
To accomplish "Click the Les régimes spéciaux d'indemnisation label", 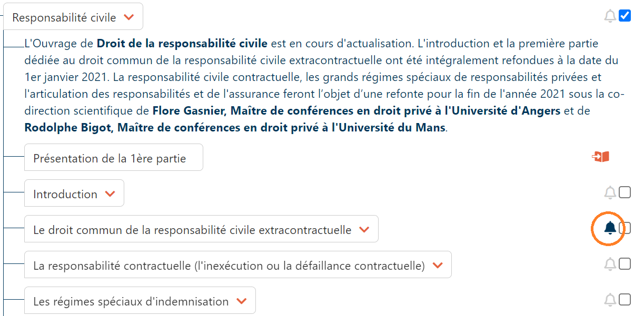I will (131, 301).
